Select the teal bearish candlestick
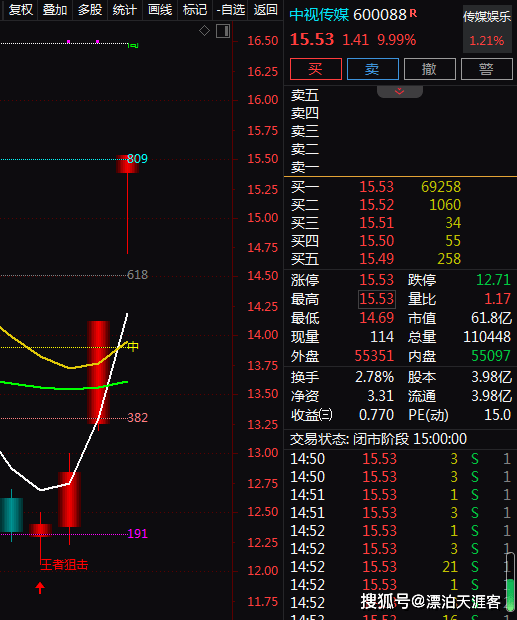 click(11, 515)
